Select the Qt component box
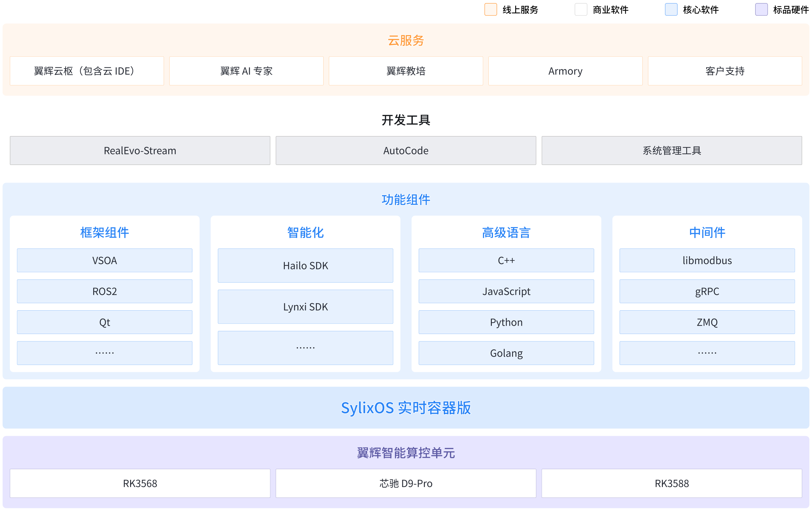Image resolution: width=812 pixels, height=511 pixels. (105, 322)
